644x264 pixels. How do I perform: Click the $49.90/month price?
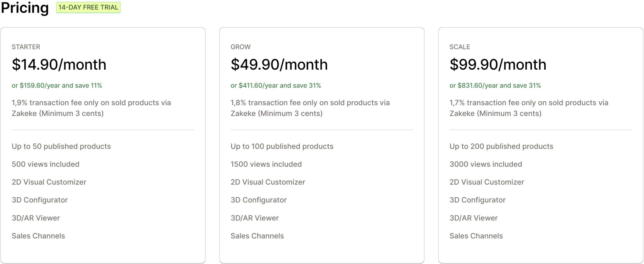279,65
